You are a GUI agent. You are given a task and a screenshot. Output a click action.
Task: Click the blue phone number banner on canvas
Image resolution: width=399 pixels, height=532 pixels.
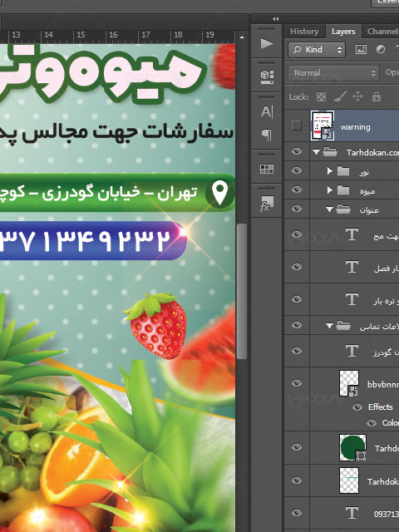pos(91,240)
